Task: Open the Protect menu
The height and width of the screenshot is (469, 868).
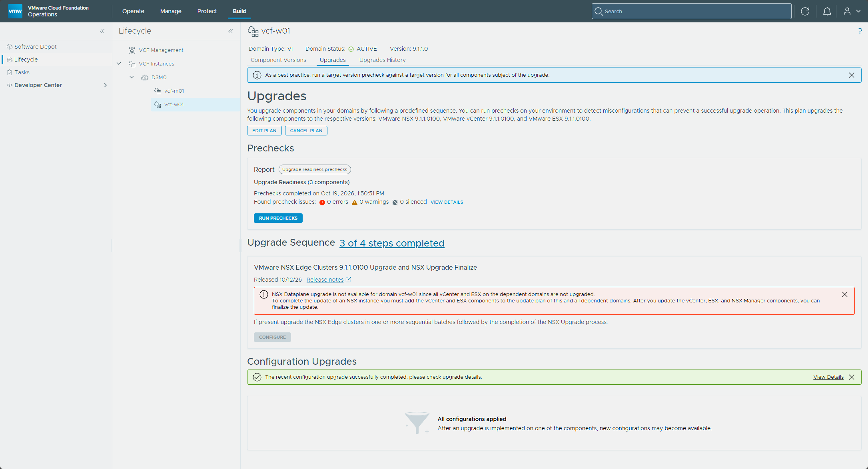Action: click(x=207, y=11)
